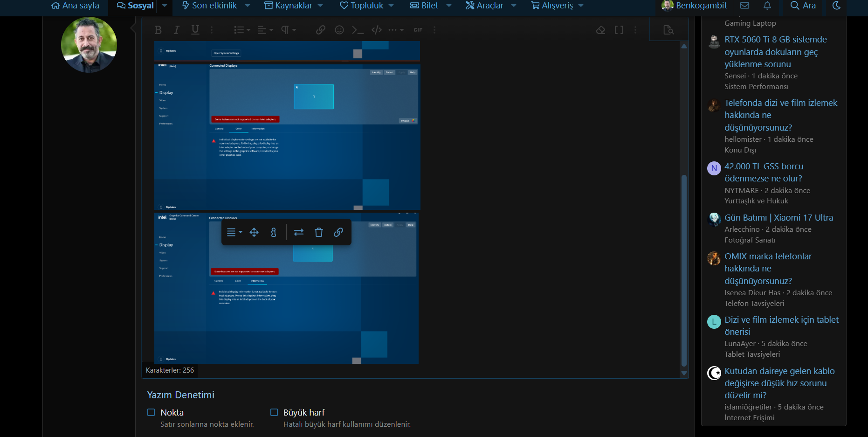Expand more insert options ellipsis dropdown
This screenshot has height=437, width=868.
(396, 30)
